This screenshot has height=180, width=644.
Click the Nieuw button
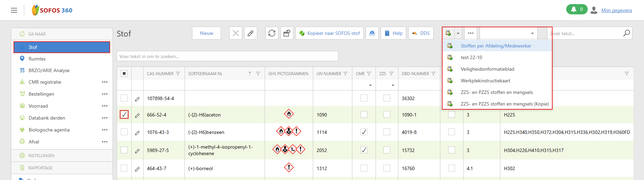tap(206, 33)
